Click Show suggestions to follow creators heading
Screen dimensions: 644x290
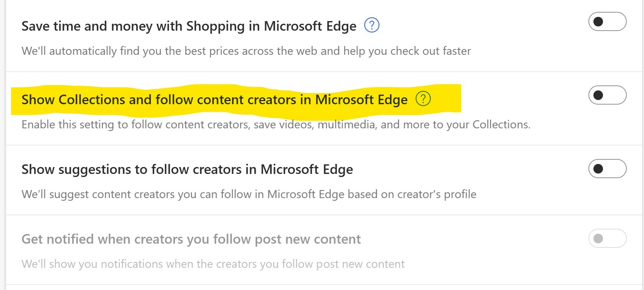coord(187,169)
